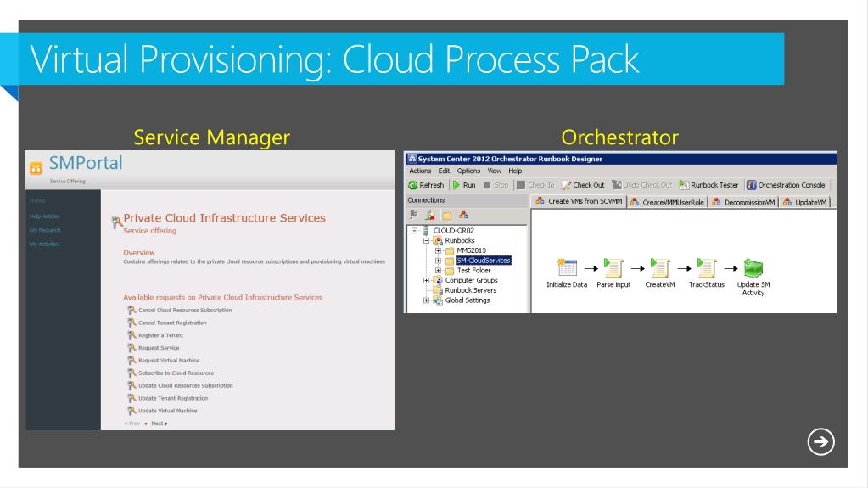Screen dimensions: 868x488
Task: Open the Runbook Tester
Action: pos(708,185)
